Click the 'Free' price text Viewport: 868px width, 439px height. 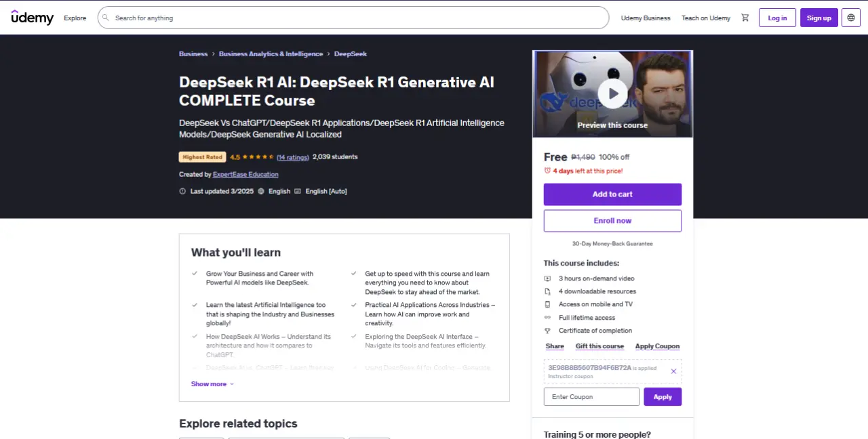pos(555,157)
